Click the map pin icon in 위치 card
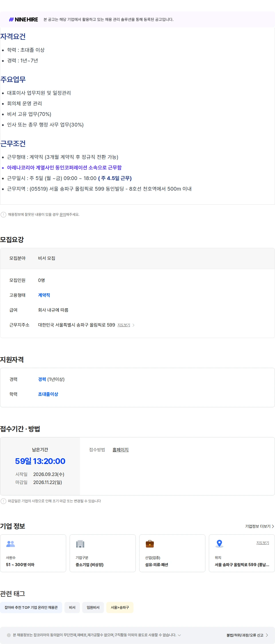Image resolution: width=275 pixels, height=644 pixels. (219, 544)
